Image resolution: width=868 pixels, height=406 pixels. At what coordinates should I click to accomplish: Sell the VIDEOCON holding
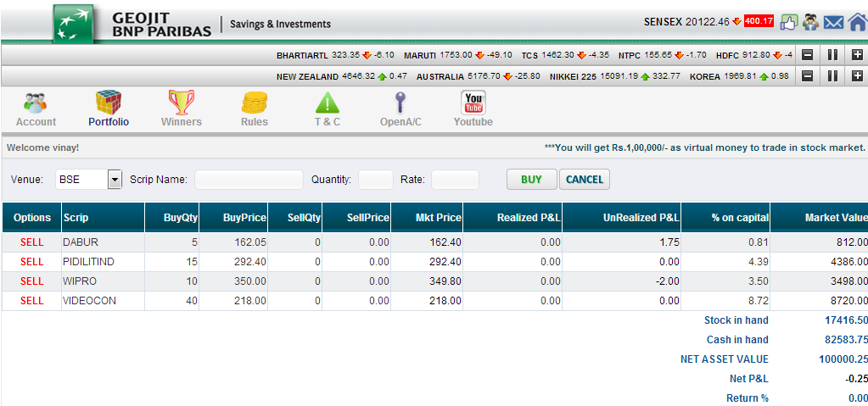(31, 301)
